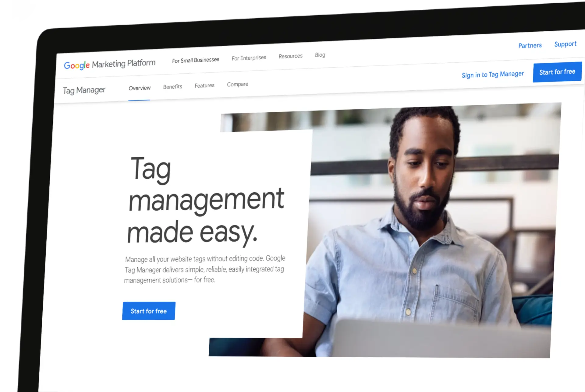Open the For Enterprises menu
The height and width of the screenshot is (392, 585).
pyautogui.click(x=249, y=58)
